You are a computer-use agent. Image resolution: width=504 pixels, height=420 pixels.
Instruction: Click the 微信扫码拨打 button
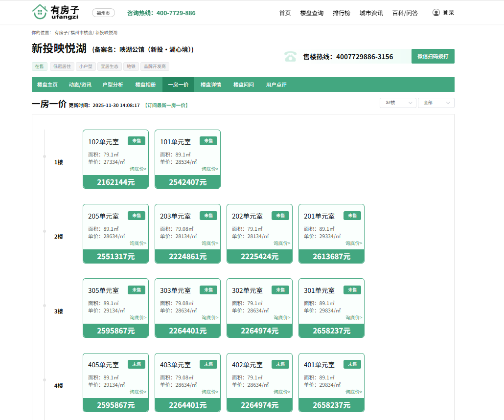[x=433, y=56]
